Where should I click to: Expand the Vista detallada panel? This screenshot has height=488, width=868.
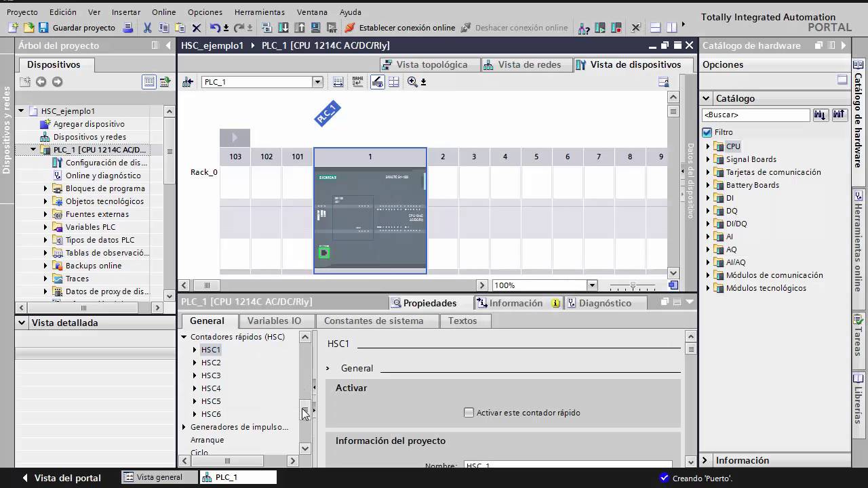[22, 323]
